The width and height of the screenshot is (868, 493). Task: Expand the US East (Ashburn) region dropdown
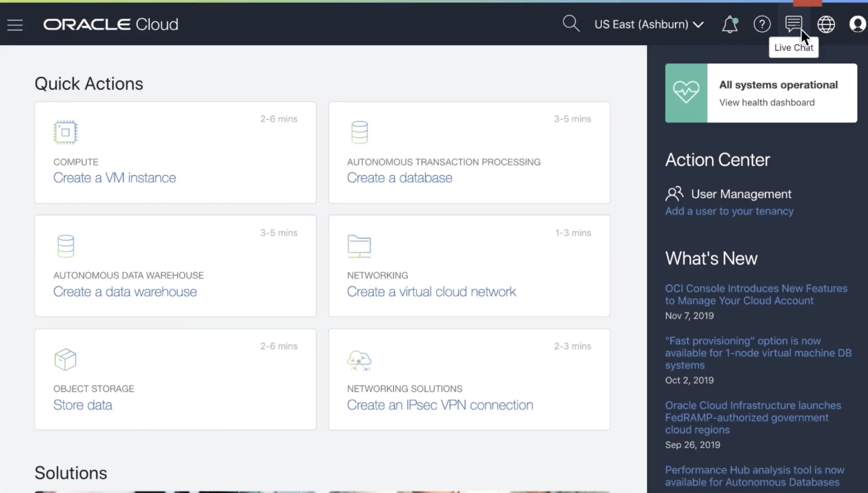649,24
